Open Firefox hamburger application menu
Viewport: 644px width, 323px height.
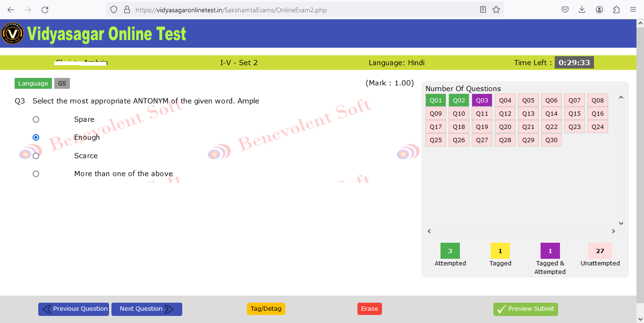pos(633,9)
